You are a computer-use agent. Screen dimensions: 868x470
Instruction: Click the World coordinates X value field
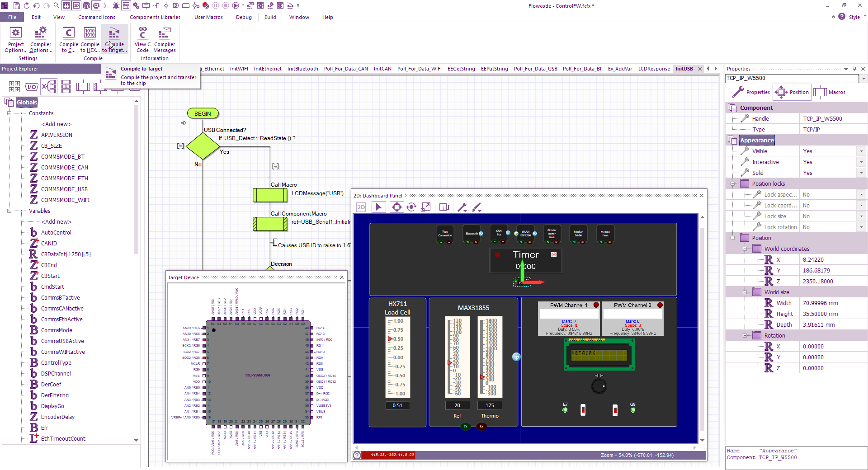pos(833,260)
